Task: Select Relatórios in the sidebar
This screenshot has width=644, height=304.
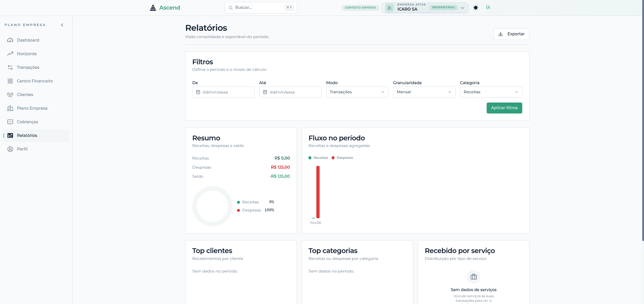Action: (x=27, y=135)
